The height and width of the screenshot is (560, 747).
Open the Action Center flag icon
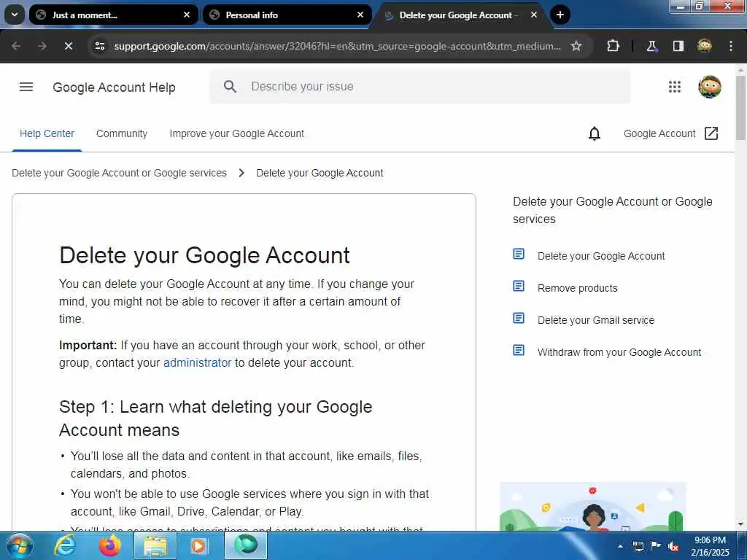(x=656, y=546)
